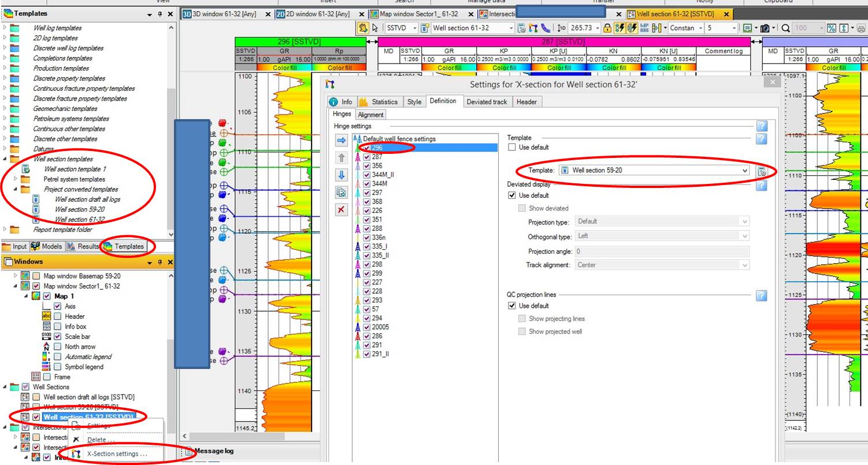
Task: Click GR Color fill bar in well 296
Action: (x=284, y=68)
